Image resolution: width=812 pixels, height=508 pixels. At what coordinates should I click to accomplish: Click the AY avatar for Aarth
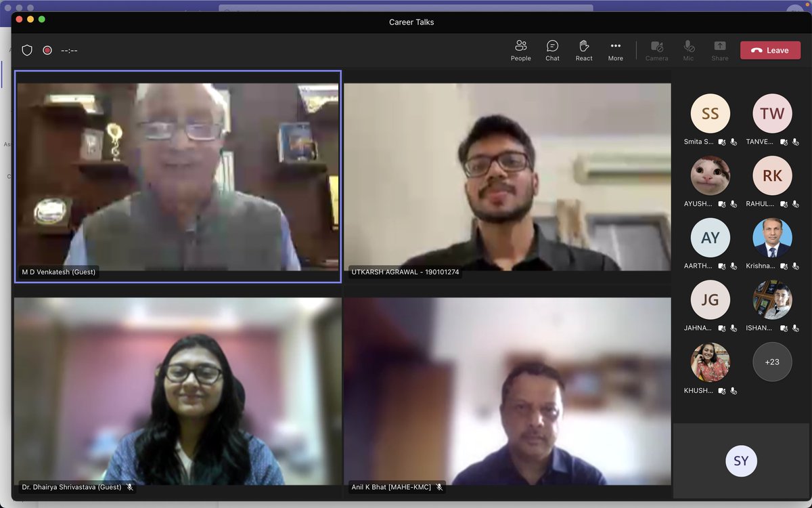(710, 238)
